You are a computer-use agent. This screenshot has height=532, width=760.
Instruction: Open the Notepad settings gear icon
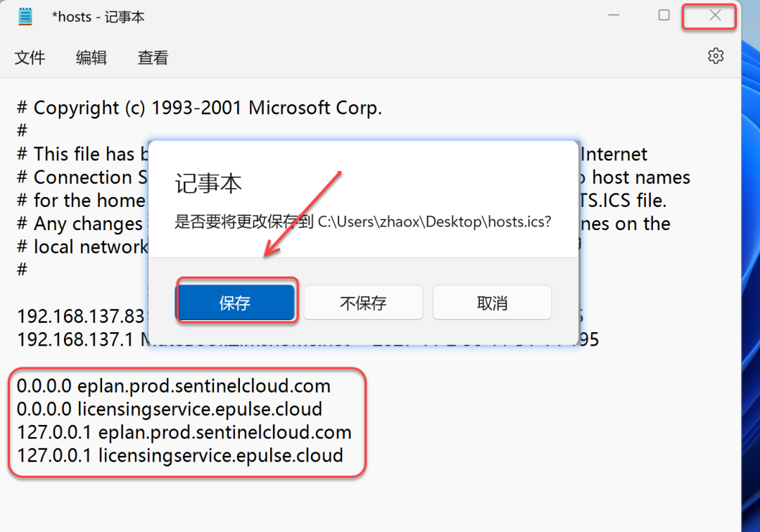coord(716,56)
